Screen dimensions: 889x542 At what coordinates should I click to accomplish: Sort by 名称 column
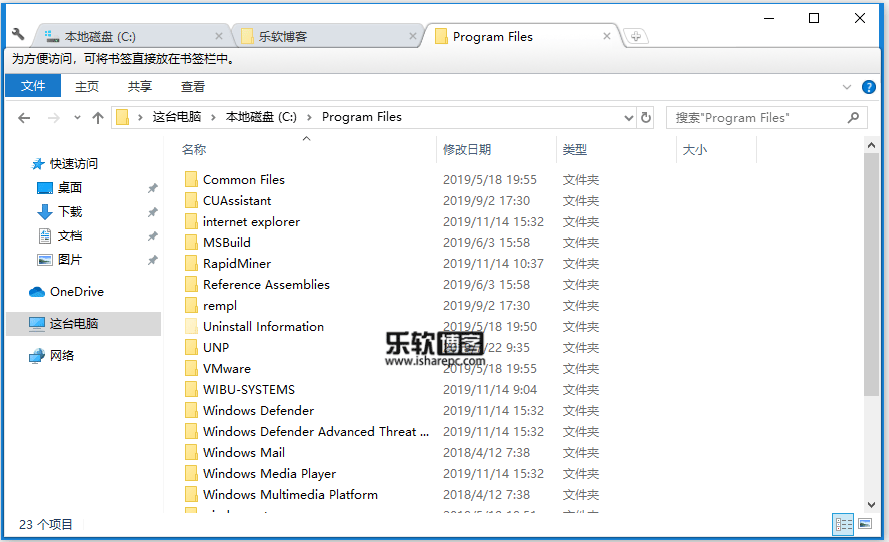pyautogui.click(x=194, y=149)
